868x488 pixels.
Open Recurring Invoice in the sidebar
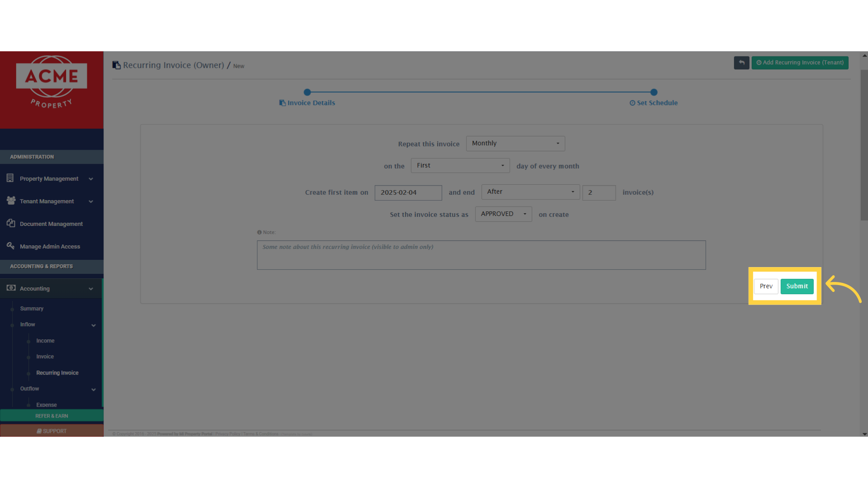(57, 373)
